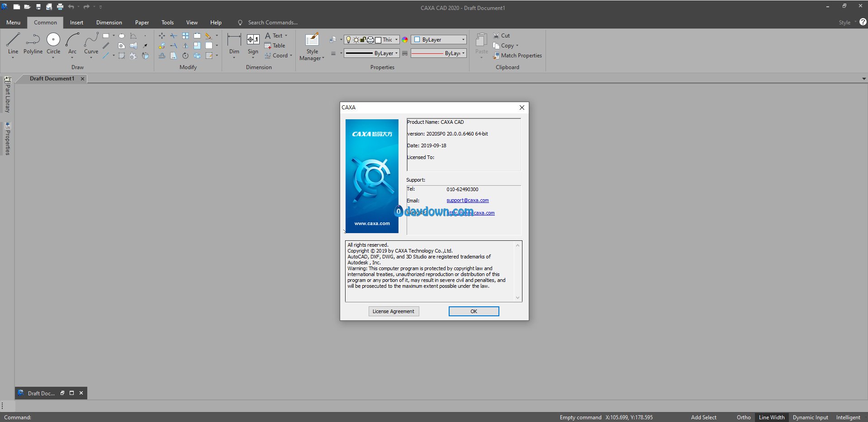
Task: Choose the Rectangle tool in Draw
Action: coord(106,35)
